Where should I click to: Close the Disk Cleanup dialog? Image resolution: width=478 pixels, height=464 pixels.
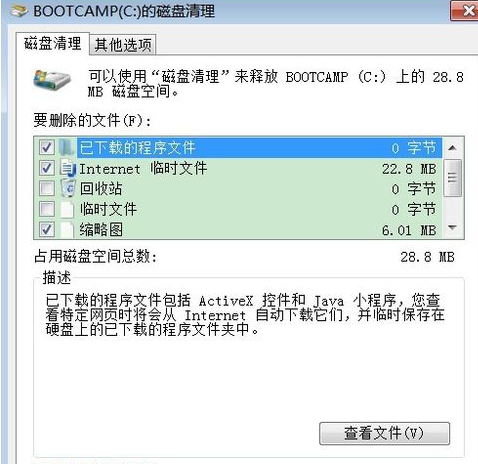click(x=464, y=11)
